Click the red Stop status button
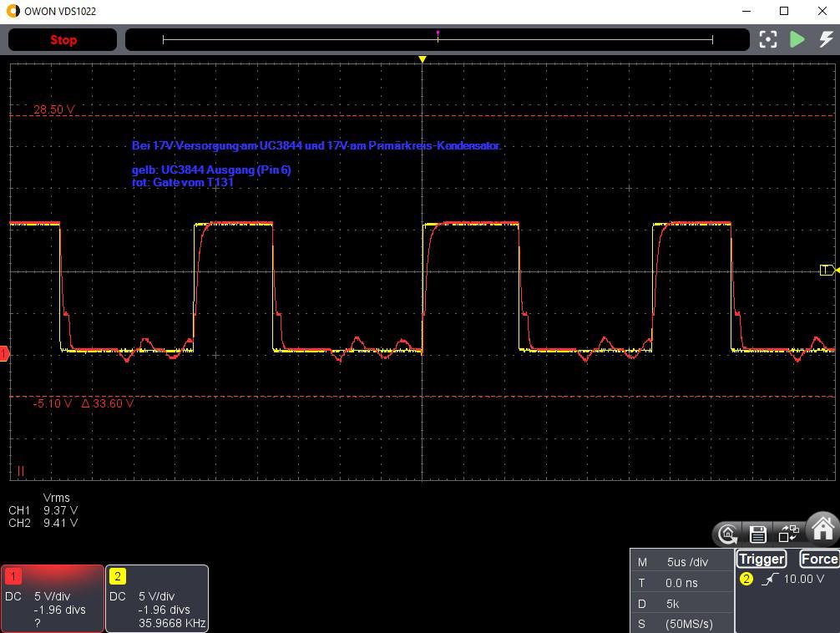 63,40
